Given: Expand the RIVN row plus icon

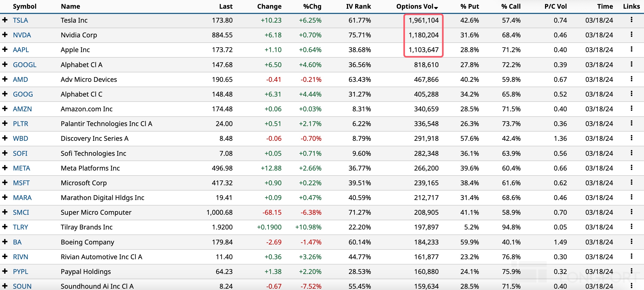Looking at the screenshot, I should point(5,256).
